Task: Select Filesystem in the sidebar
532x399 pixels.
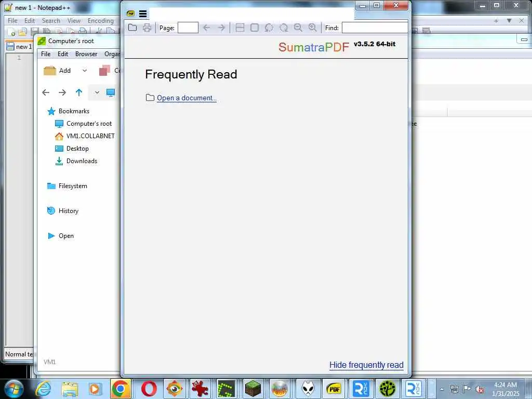Action: [67, 186]
